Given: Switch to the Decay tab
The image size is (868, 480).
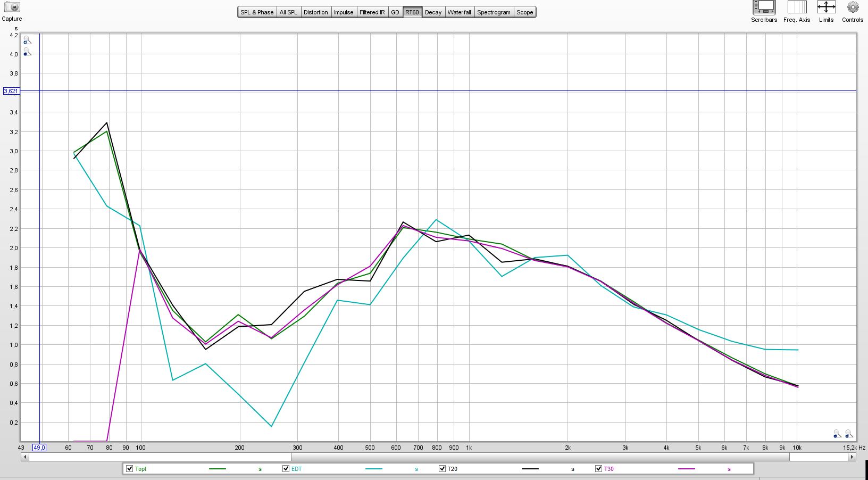Looking at the screenshot, I should pos(433,12).
